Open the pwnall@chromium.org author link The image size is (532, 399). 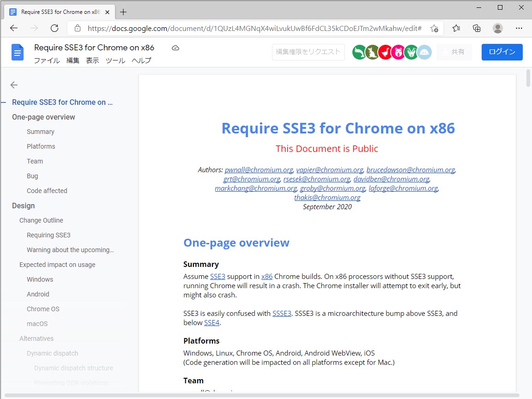coord(259,169)
